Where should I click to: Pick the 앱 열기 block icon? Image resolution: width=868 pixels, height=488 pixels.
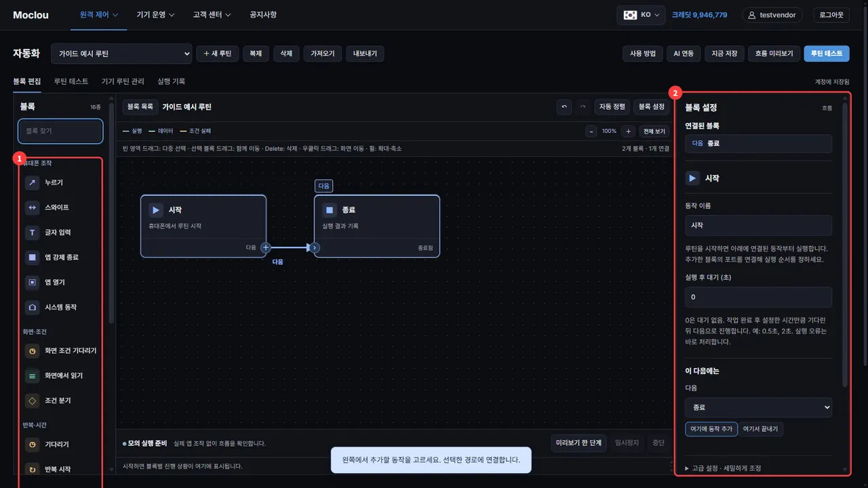pos(32,282)
